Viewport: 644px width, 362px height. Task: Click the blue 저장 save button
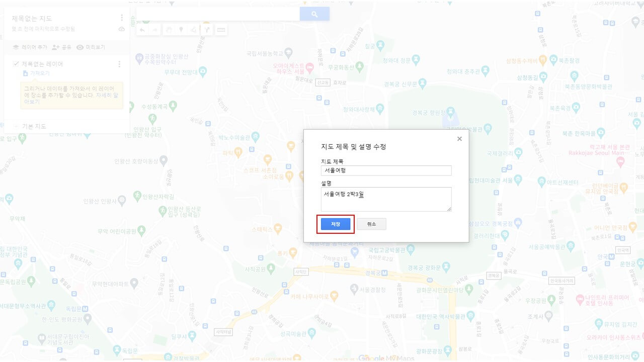(x=336, y=224)
